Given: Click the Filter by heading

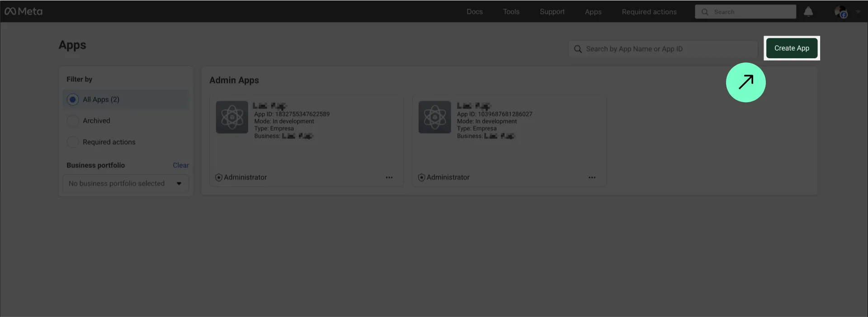Looking at the screenshot, I should click(x=80, y=79).
